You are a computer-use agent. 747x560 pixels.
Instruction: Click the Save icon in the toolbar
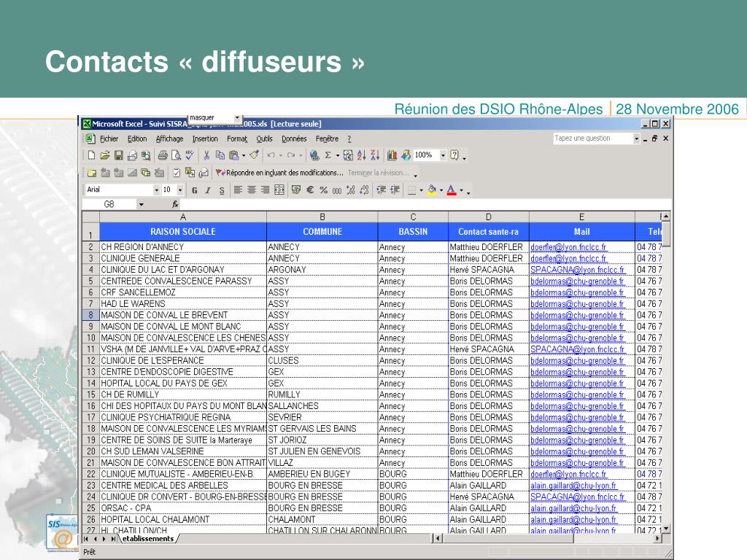point(118,155)
